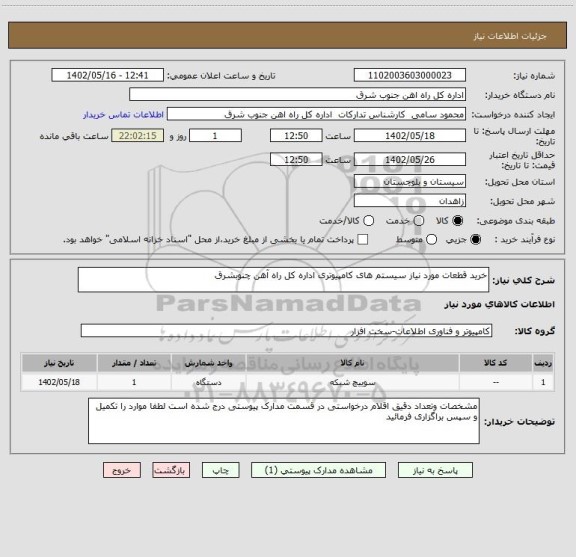Click the واحد شمارش column header

[208, 363]
